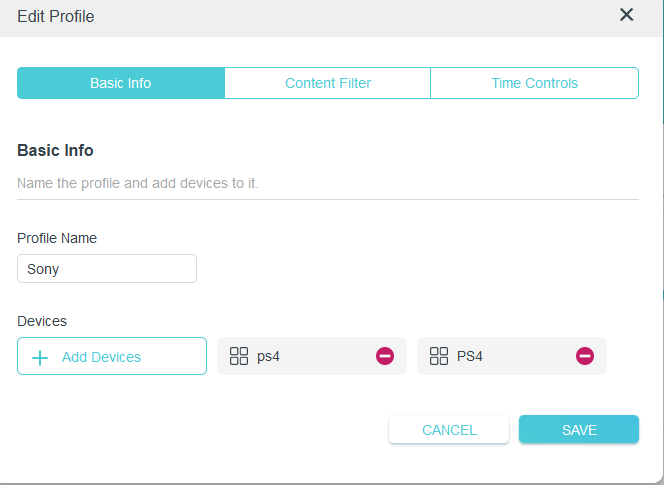Select the Basic Info tab

(x=121, y=83)
